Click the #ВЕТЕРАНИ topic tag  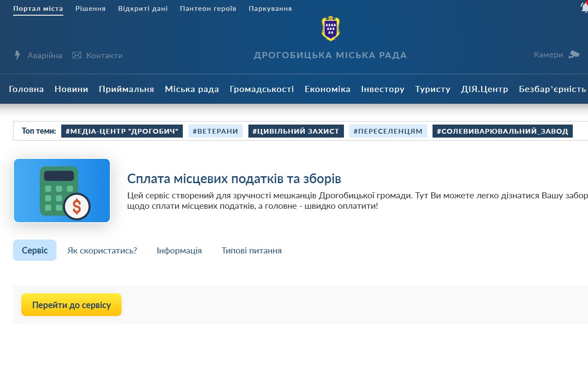click(215, 131)
